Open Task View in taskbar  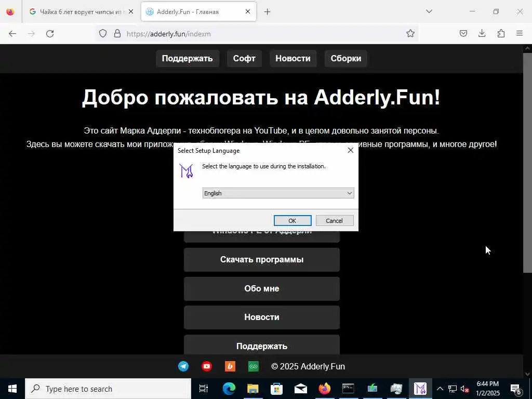pos(203,389)
